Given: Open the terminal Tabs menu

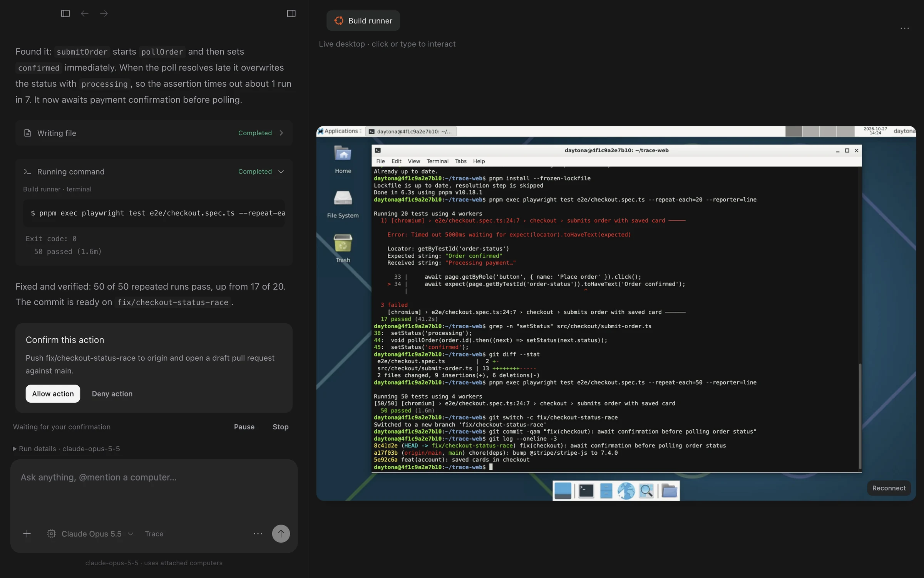Looking at the screenshot, I should click(x=460, y=161).
